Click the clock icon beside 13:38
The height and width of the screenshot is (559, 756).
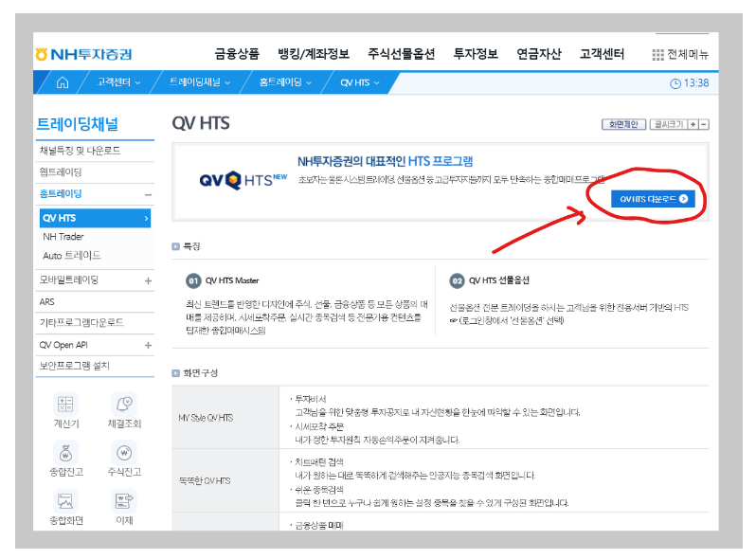675,83
